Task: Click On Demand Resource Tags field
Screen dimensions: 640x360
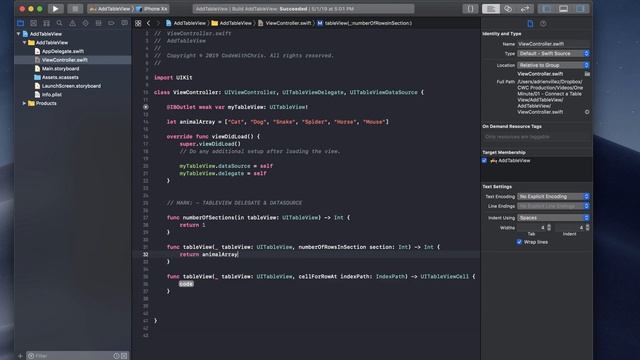Action: 536,137
